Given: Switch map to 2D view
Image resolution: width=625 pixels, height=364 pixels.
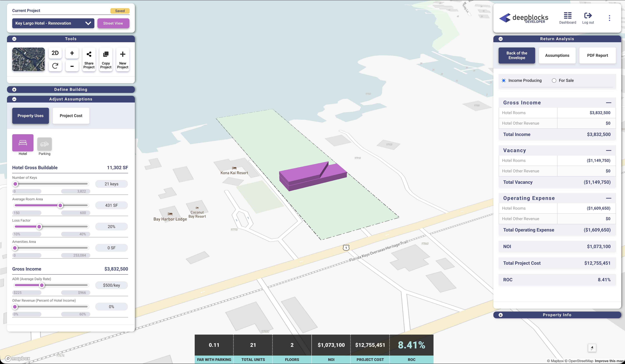Looking at the screenshot, I should point(55,53).
